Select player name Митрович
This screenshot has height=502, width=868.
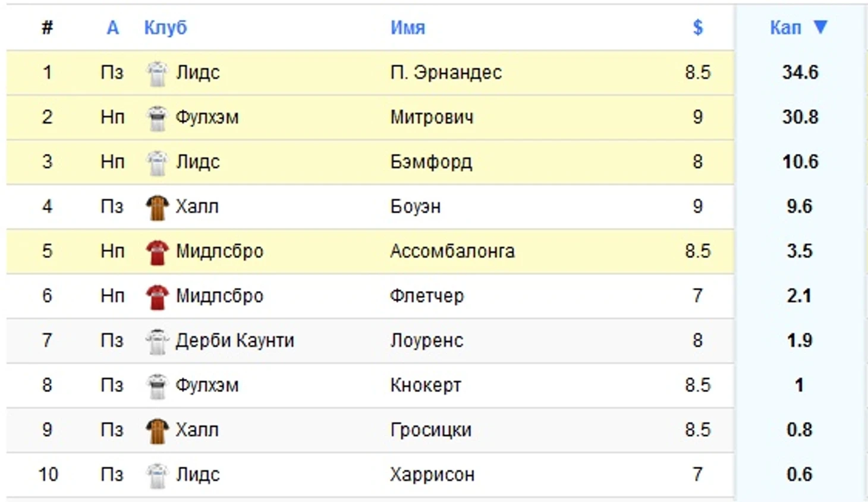coord(433,117)
